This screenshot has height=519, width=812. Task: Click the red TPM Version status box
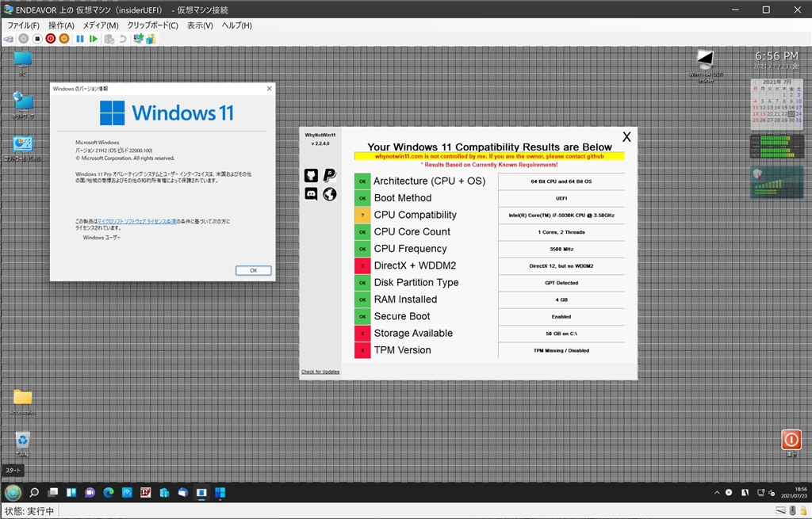(x=362, y=350)
